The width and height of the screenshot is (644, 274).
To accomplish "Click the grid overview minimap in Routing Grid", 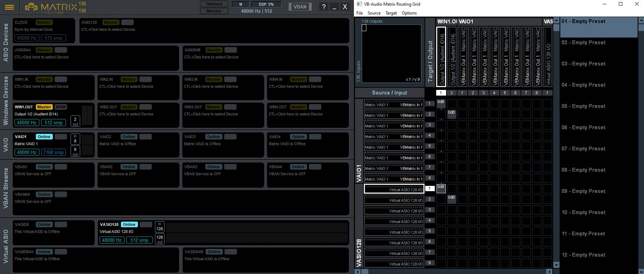I will coord(391,53).
